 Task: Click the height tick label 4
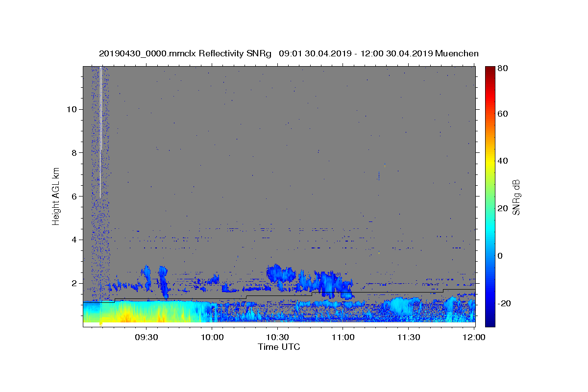[75, 240]
